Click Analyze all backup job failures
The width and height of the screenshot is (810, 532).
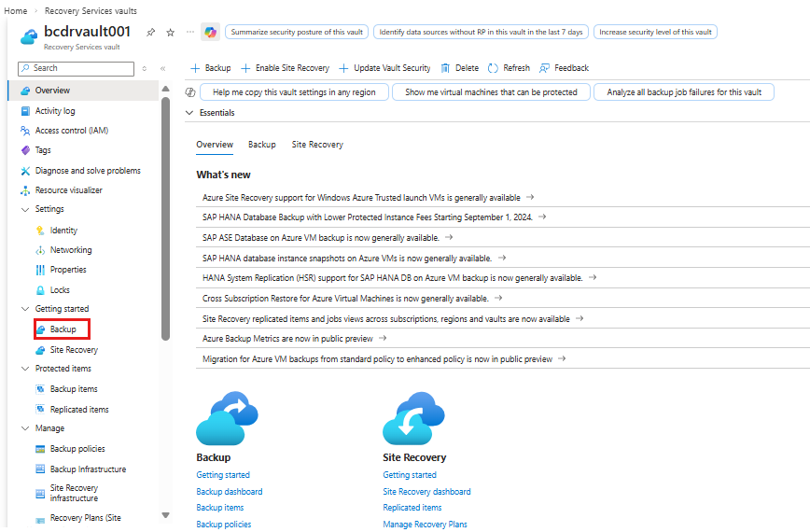[684, 92]
